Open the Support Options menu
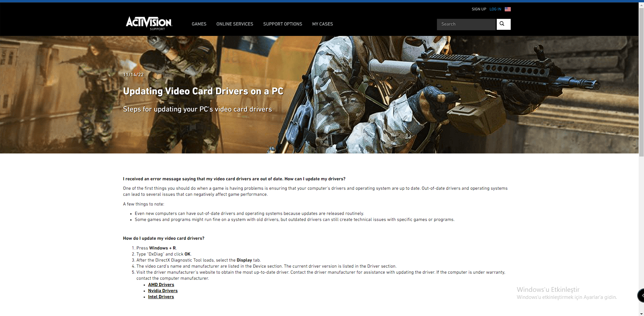Screen dimensions: 644x316 point(283,24)
